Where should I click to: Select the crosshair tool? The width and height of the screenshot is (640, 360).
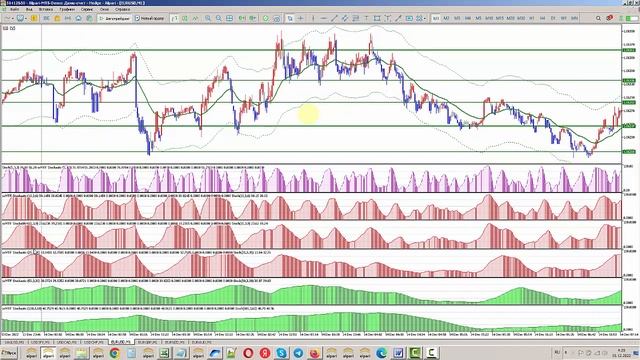[300, 18]
